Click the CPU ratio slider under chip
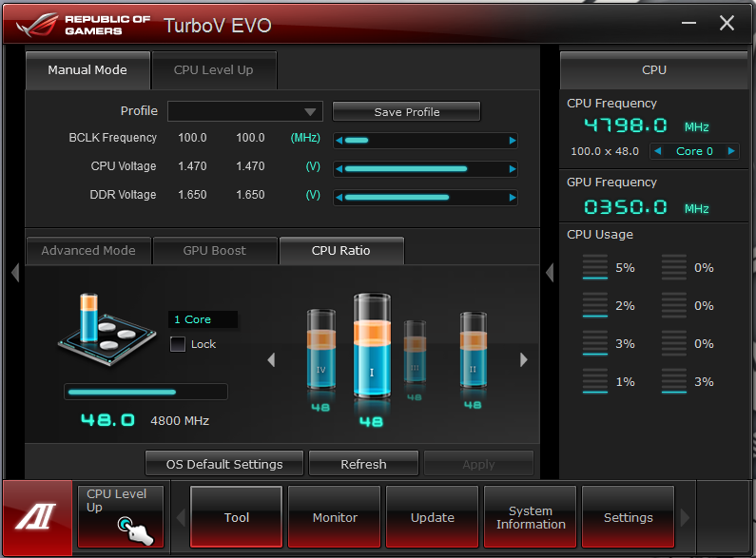756x558 pixels. pyautogui.click(x=145, y=392)
